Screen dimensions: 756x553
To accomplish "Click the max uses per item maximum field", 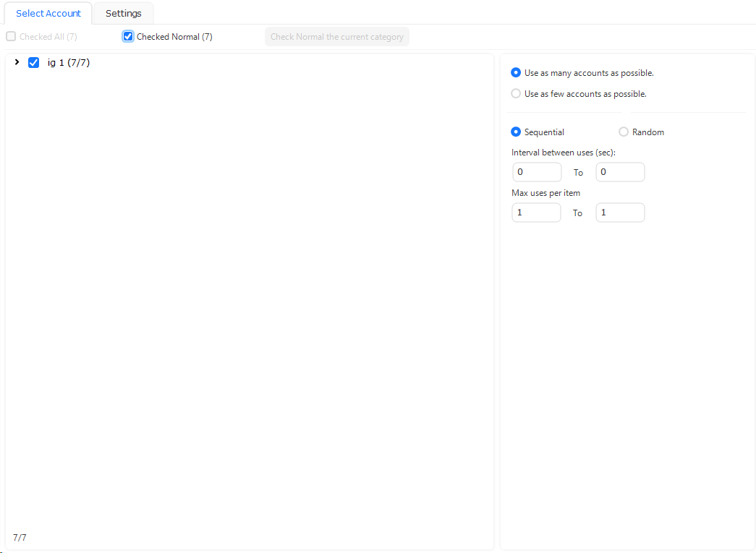I will click(x=619, y=213).
